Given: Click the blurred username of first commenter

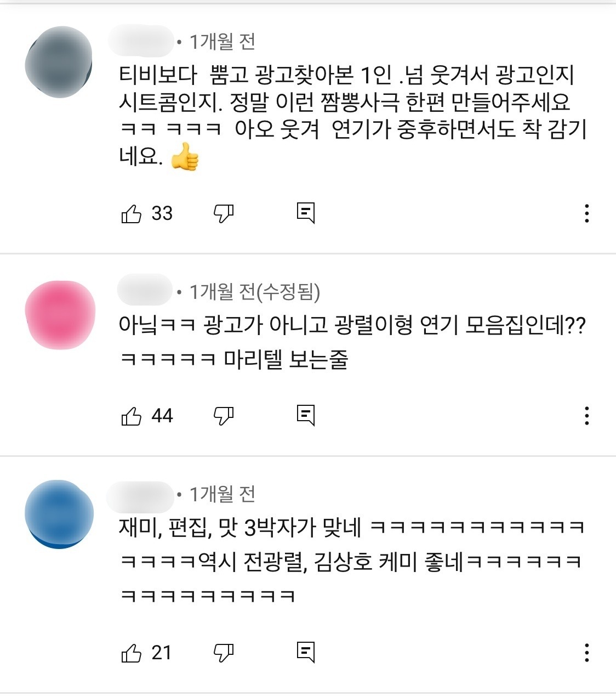Looking at the screenshot, I should tap(141, 41).
